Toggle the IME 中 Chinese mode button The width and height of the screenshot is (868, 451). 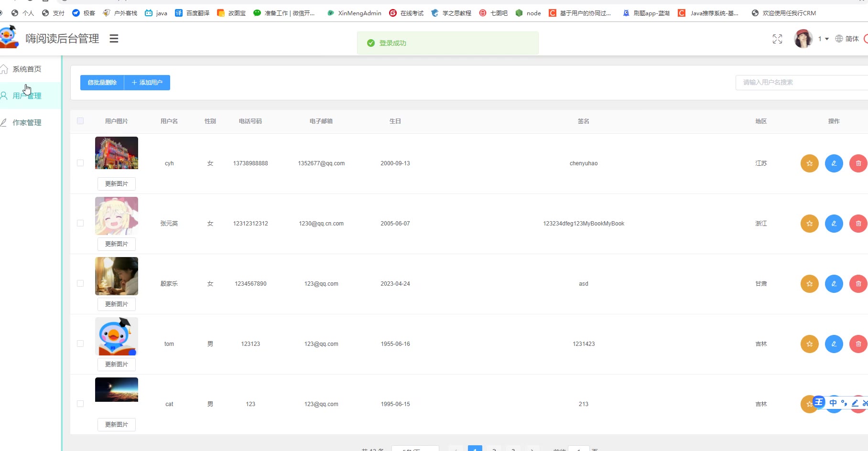click(833, 403)
